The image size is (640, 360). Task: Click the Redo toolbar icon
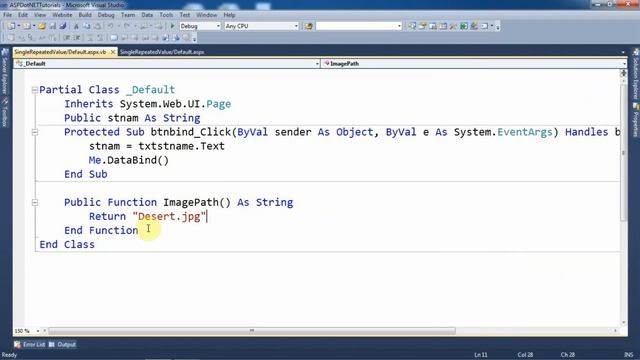(x=127, y=26)
